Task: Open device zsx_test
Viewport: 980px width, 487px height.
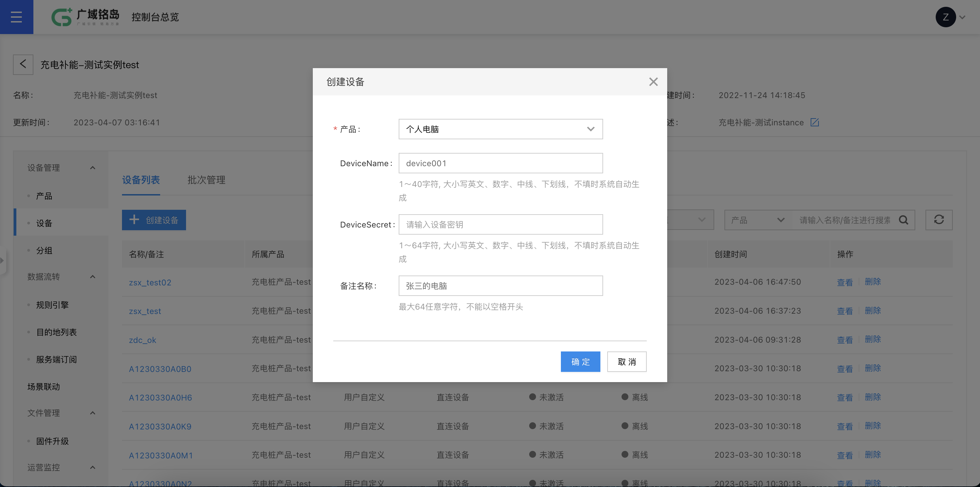Action: (144, 311)
